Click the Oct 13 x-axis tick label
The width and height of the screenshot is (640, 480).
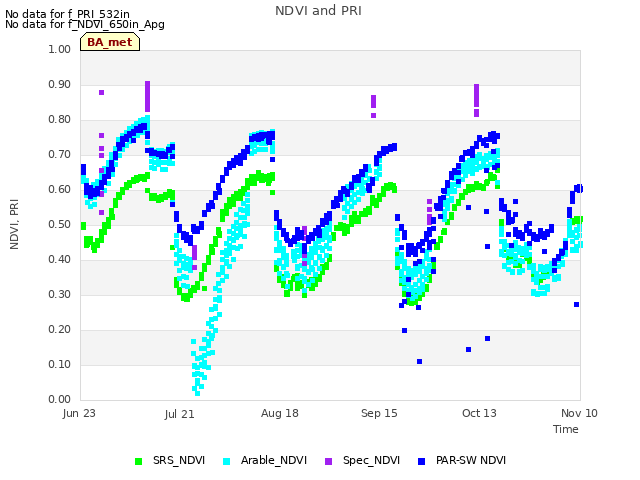point(479,413)
